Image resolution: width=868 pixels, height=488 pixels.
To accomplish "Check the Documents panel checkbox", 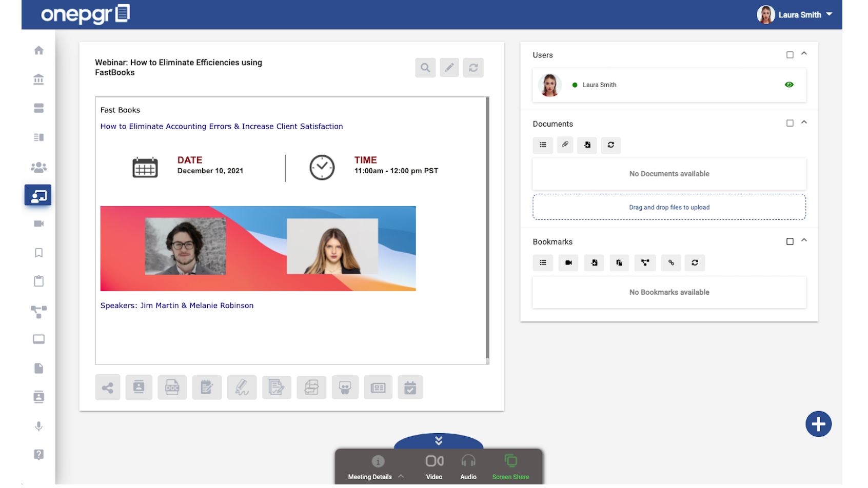I will click(x=790, y=123).
